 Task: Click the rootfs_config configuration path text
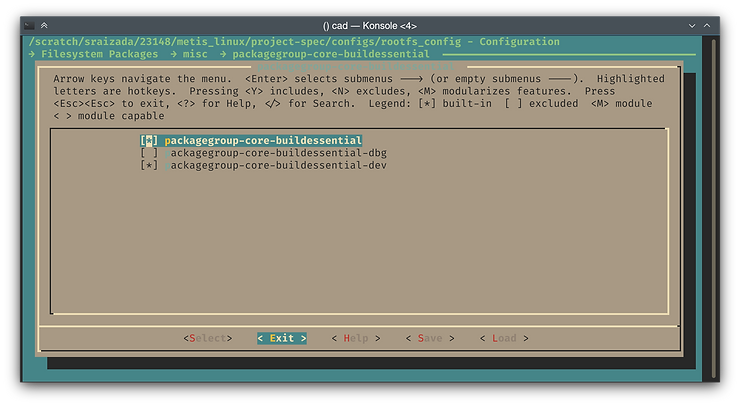[245, 42]
